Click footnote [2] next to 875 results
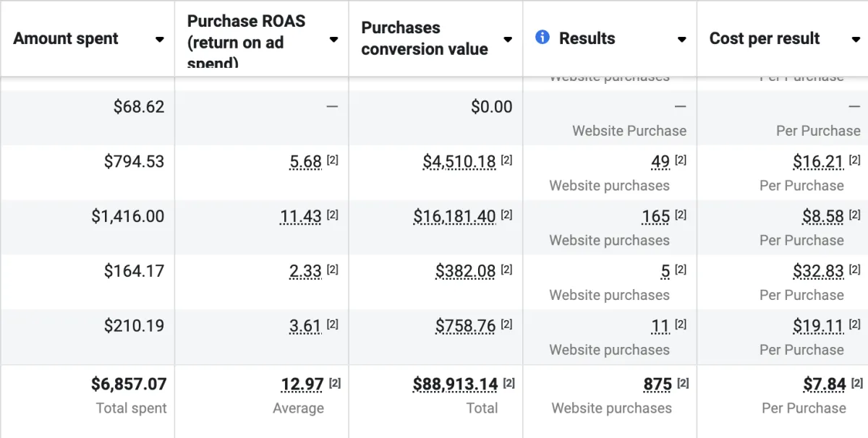The image size is (868, 438). pos(683,383)
